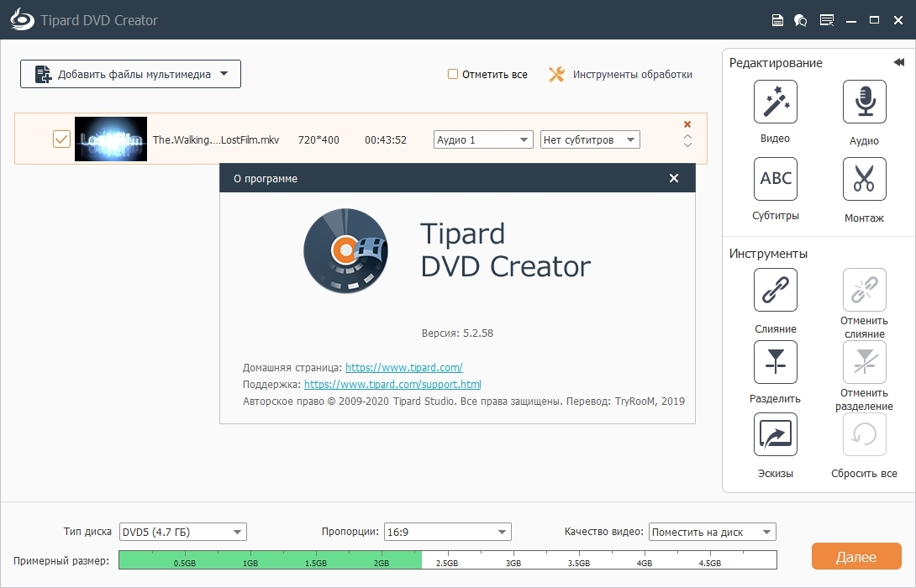
Task: Toggle the 'Отметить все' checkbox
Action: click(x=454, y=74)
